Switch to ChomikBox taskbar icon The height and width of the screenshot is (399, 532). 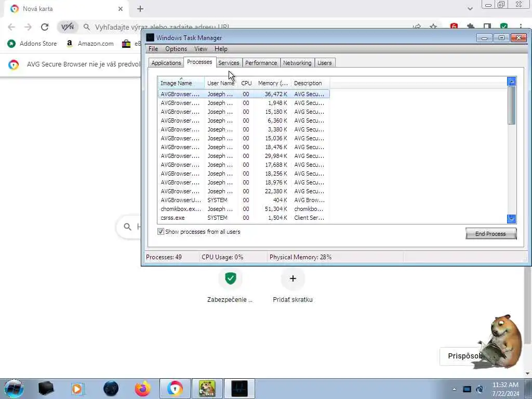[x=207, y=389]
